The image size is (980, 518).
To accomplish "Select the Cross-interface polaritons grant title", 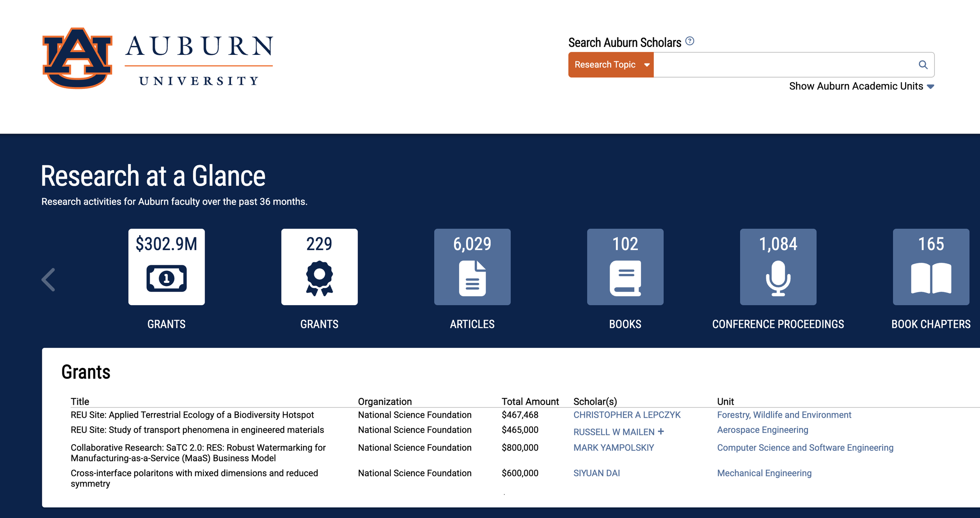I will 194,478.
